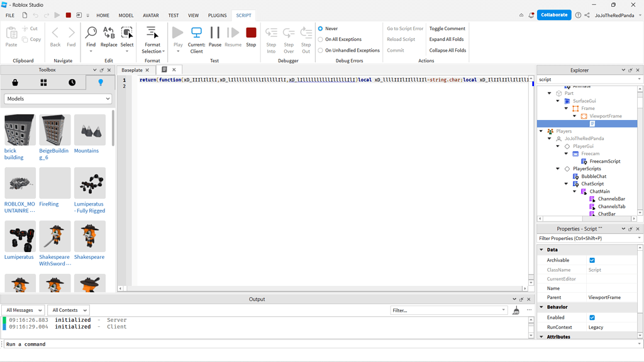Click Go to Script Error

[405, 29]
